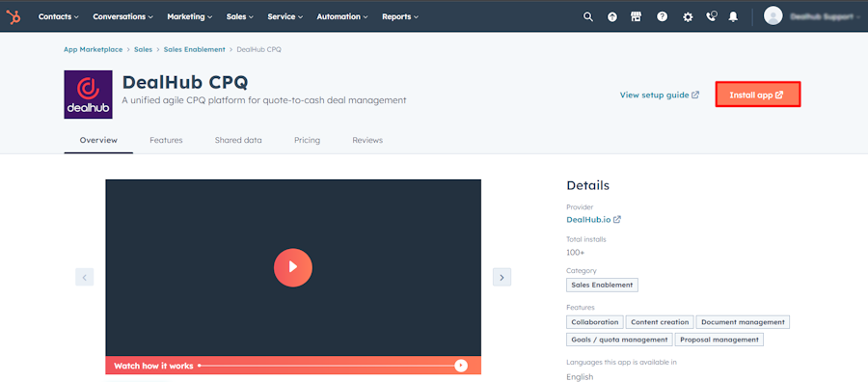Open the View setup guide link
The height and width of the screenshot is (382, 868).
pyautogui.click(x=660, y=95)
